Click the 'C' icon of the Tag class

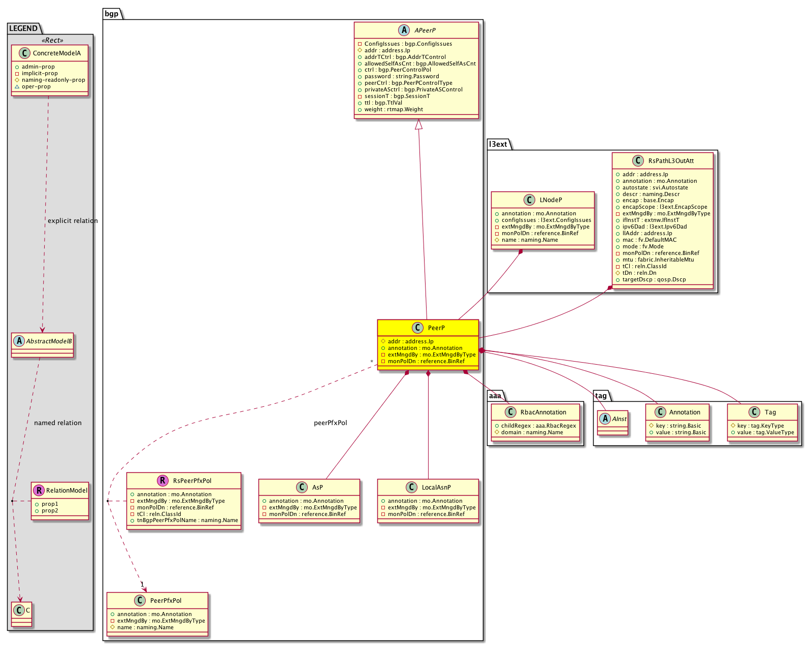click(x=755, y=412)
